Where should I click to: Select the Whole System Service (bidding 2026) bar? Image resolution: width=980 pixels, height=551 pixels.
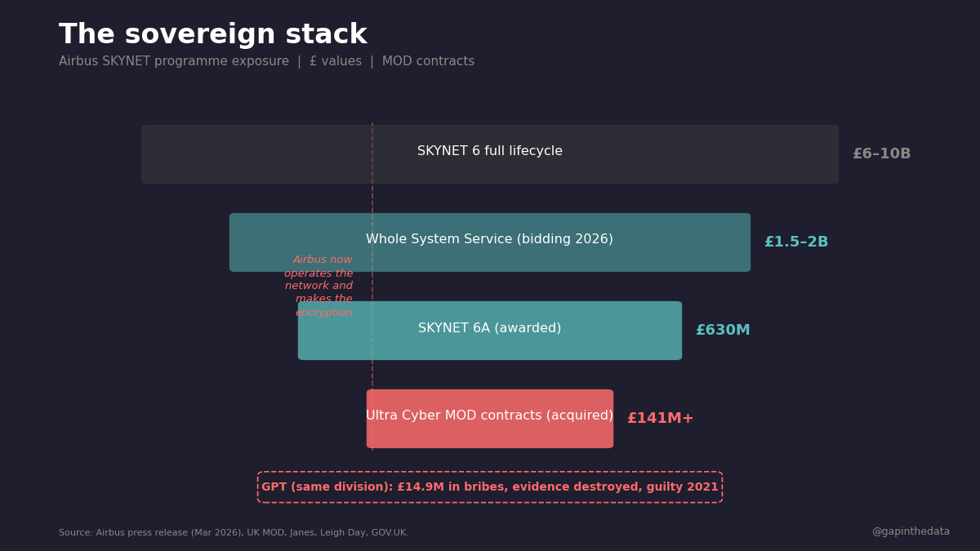pos(490,242)
